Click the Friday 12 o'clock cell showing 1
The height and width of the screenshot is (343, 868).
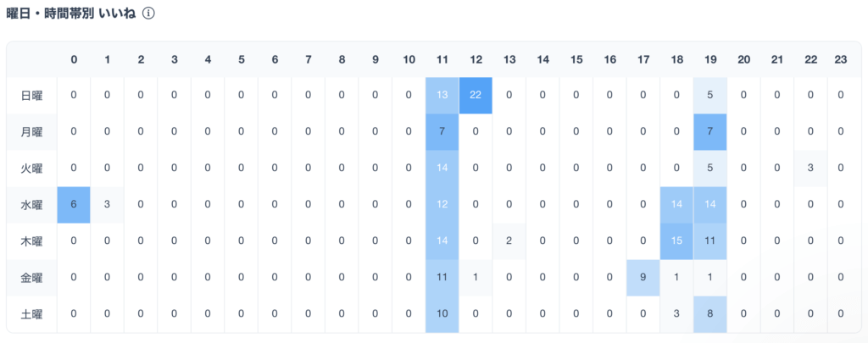point(476,278)
